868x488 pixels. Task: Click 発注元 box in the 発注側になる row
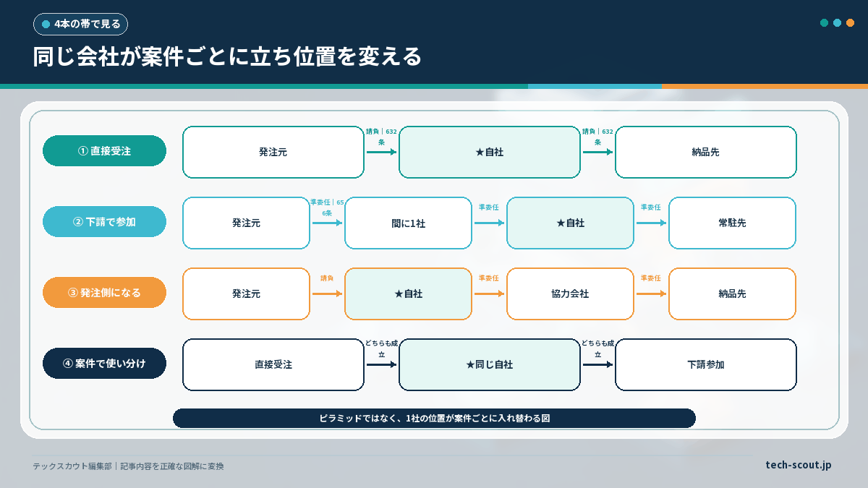[246, 294]
